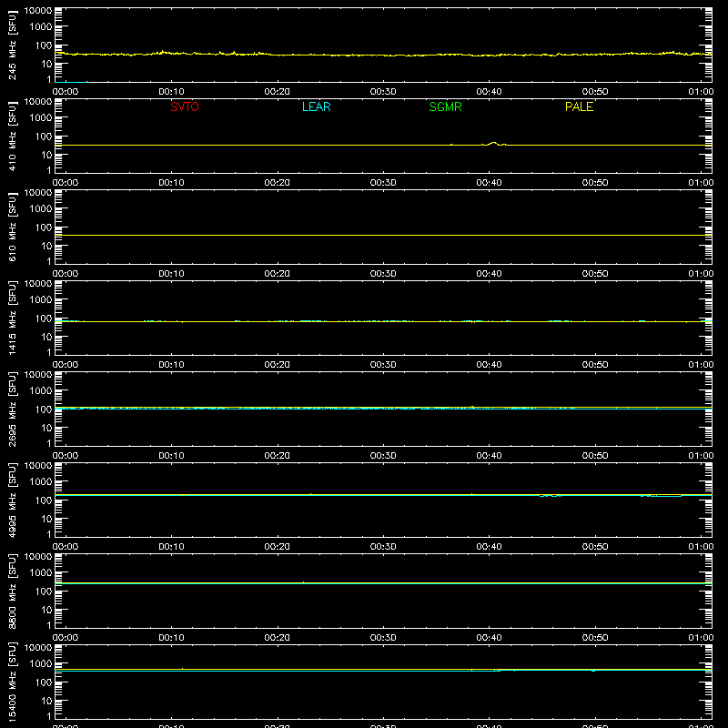Click the 1000 y-axis label of the 4995 MHz plot

click(40, 482)
